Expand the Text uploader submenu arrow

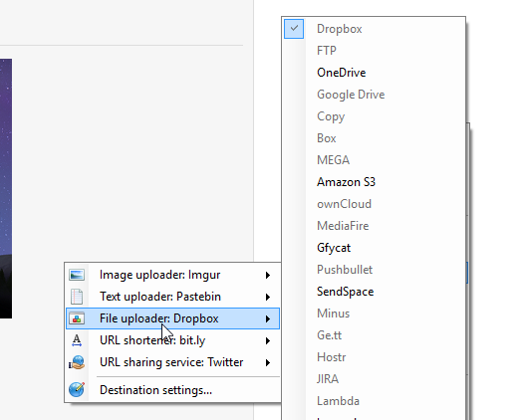(x=268, y=297)
